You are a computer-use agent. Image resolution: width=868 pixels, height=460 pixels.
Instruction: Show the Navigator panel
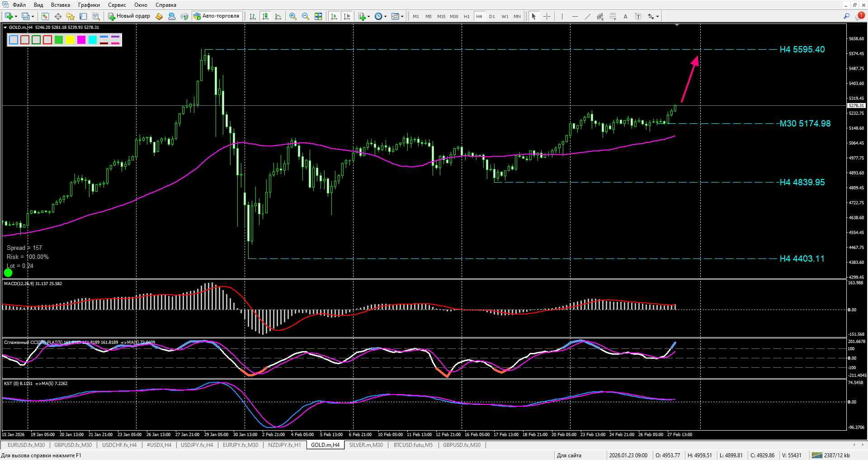tap(71, 16)
